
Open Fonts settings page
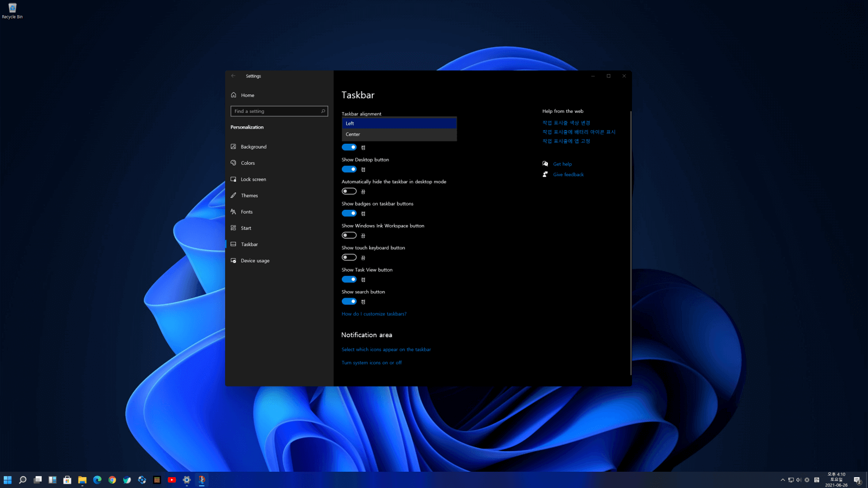coord(279,212)
